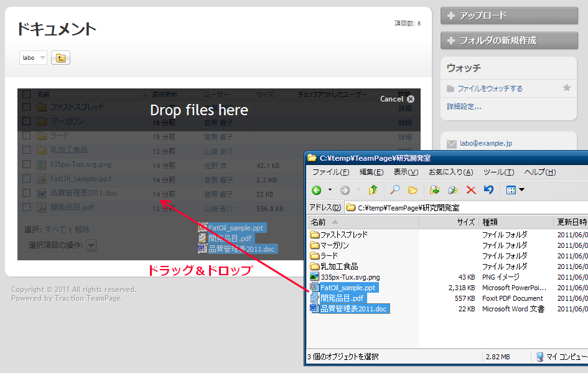The height and width of the screenshot is (373, 588).
Task: Check the ラード folder checkbox
Action: pyautogui.click(x=26, y=136)
